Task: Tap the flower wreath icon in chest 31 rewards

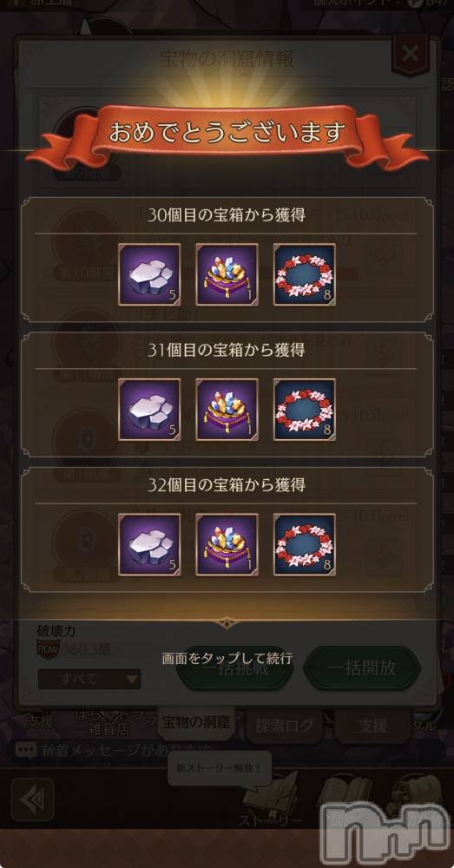Action: click(305, 409)
